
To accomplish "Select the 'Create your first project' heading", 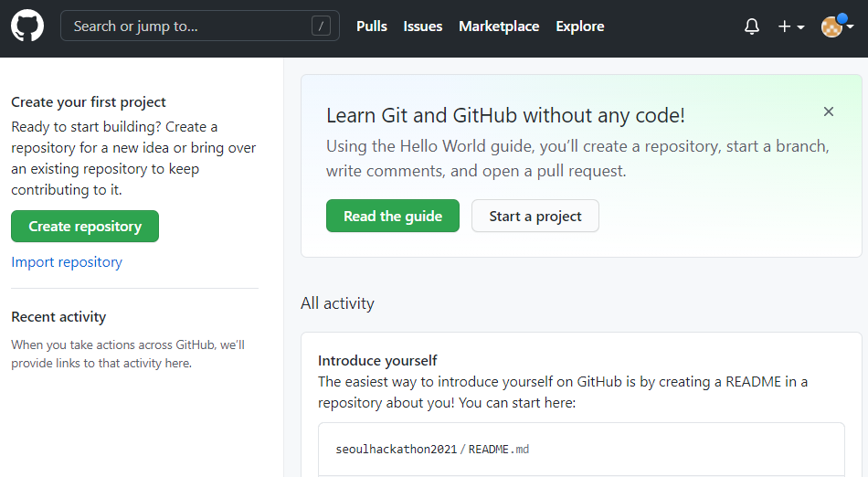I will (x=89, y=102).
